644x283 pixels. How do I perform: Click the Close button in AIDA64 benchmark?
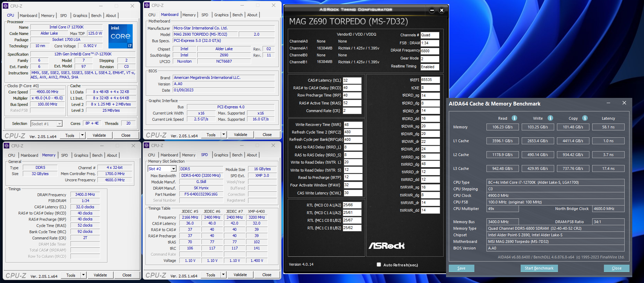tap(616, 268)
